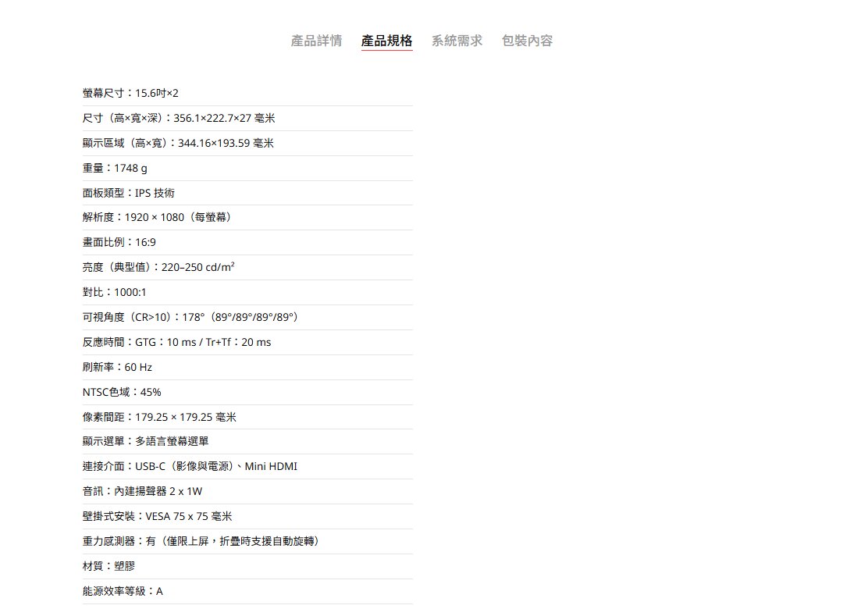
Task: Click the 壁掛式安裝 VESA 75 x 75 row
Action: [157, 517]
